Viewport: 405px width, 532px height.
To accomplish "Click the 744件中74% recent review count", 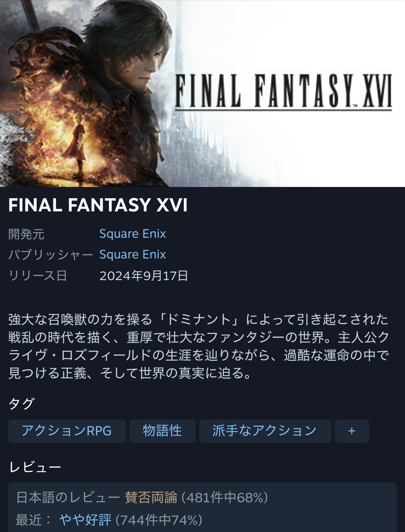I will point(159,520).
